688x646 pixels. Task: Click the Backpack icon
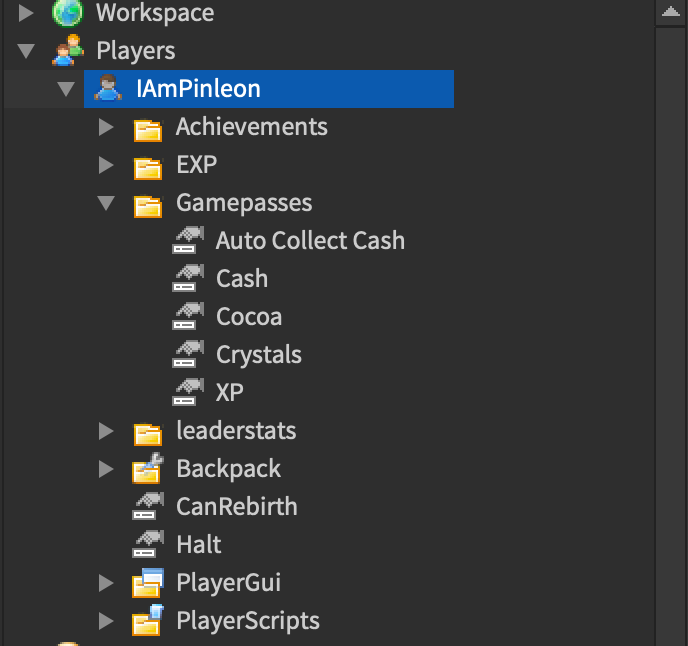coord(148,468)
